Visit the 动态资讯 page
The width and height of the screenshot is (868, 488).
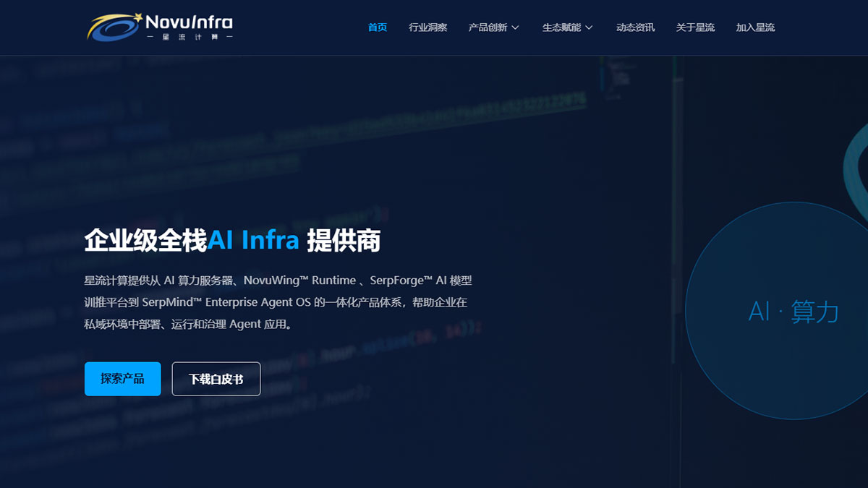[636, 27]
